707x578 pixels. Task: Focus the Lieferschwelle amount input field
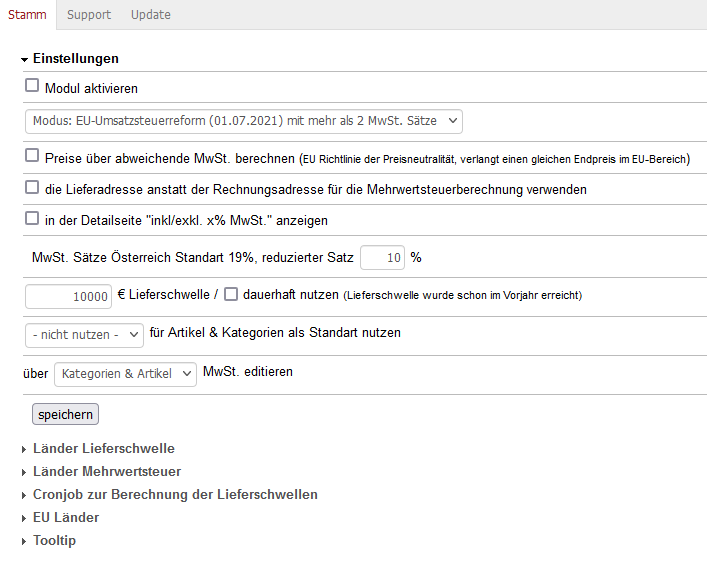(68, 296)
